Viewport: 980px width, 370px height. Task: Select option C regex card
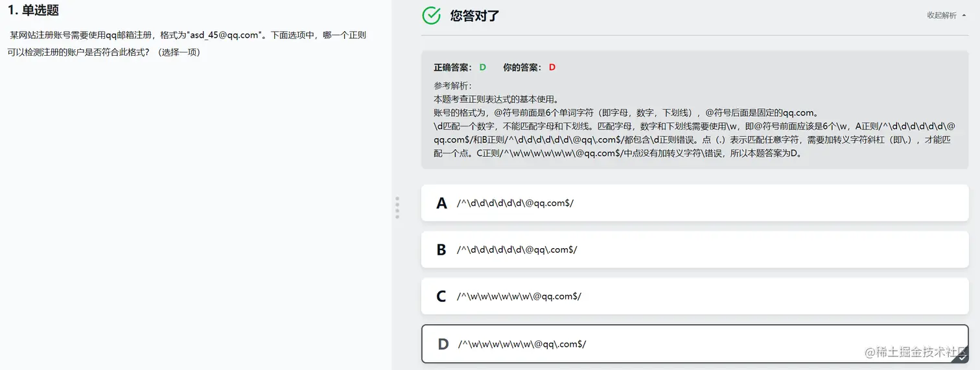point(695,296)
